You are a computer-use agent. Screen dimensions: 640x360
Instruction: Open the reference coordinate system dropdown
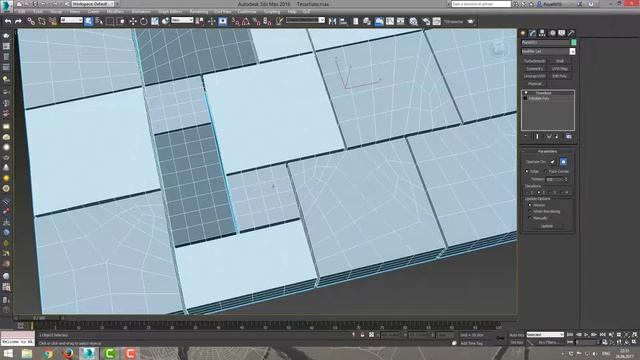tap(182, 20)
